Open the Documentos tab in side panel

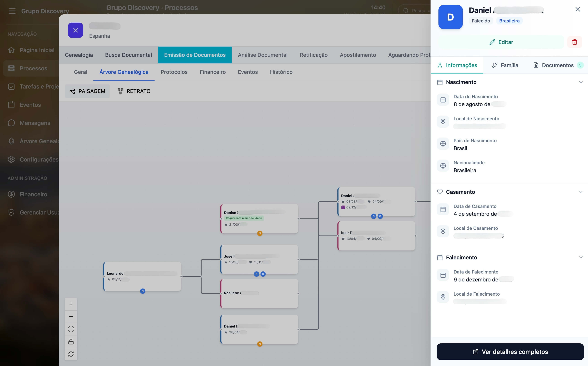coord(558,65)
